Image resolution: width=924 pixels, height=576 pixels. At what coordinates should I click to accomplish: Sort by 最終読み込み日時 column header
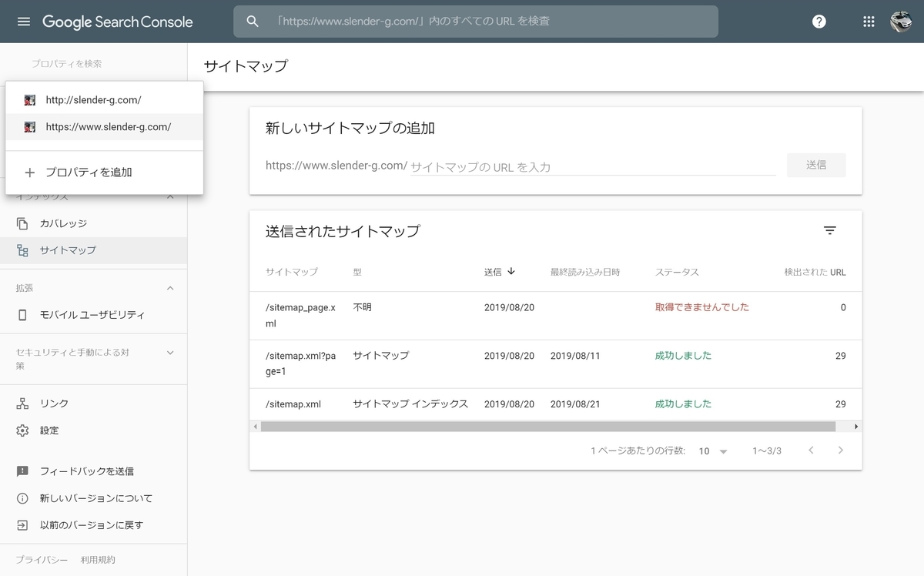click(585, 272)
